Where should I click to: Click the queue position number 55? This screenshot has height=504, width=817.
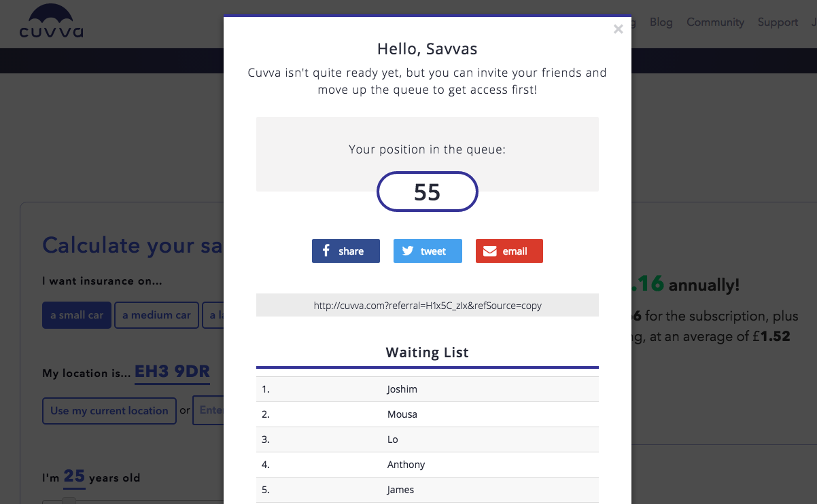[428, 192]
